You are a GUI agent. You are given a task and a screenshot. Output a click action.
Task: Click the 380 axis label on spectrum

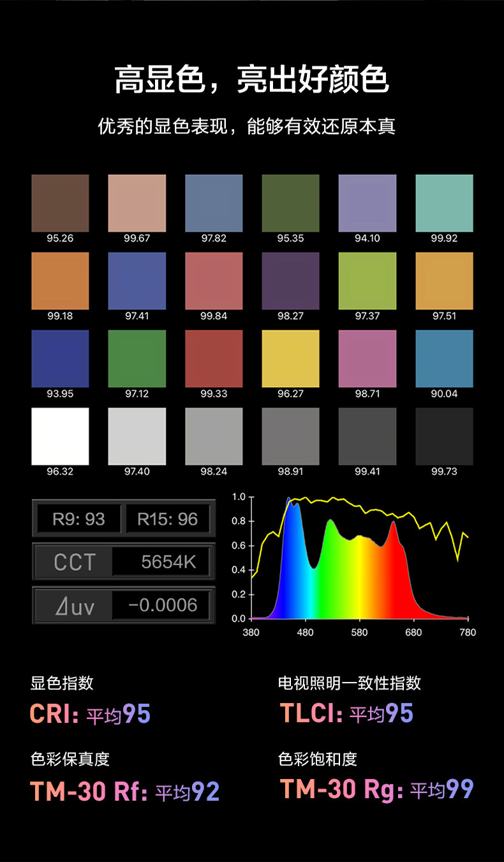click(x=251, y=632)
